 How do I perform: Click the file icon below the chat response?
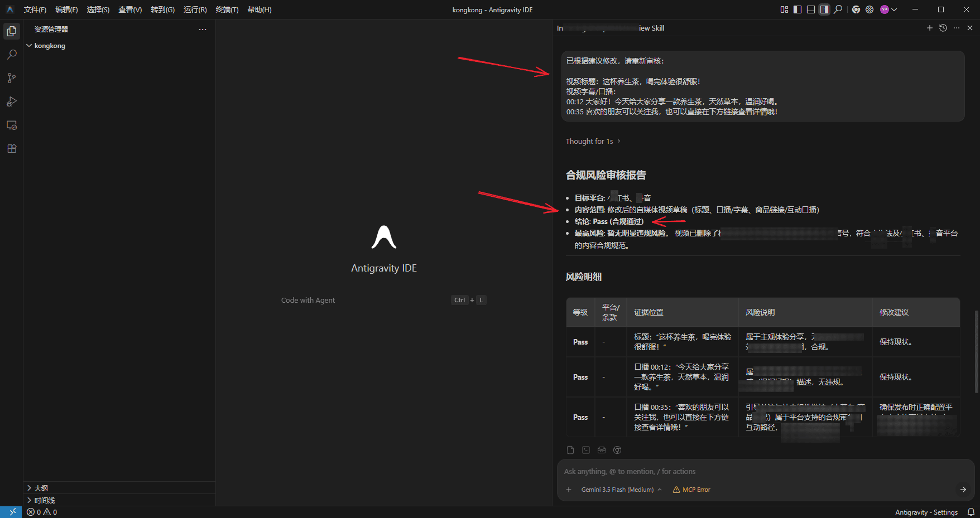570,450
